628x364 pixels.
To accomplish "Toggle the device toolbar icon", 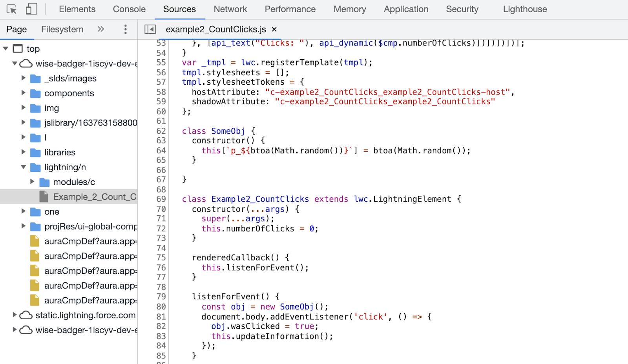I will [x=31, y=9].
